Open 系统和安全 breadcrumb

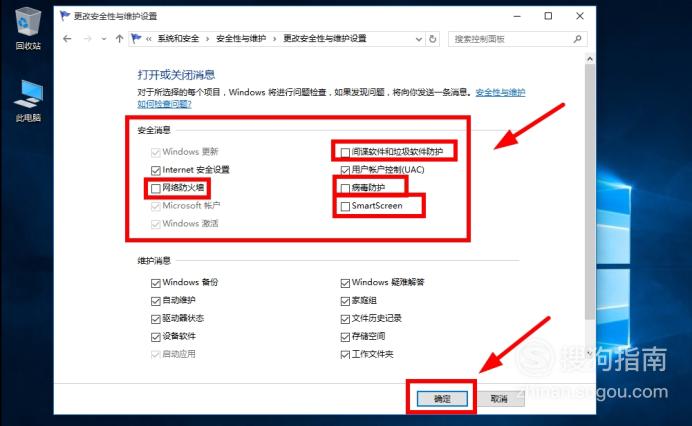click(178, 39)
